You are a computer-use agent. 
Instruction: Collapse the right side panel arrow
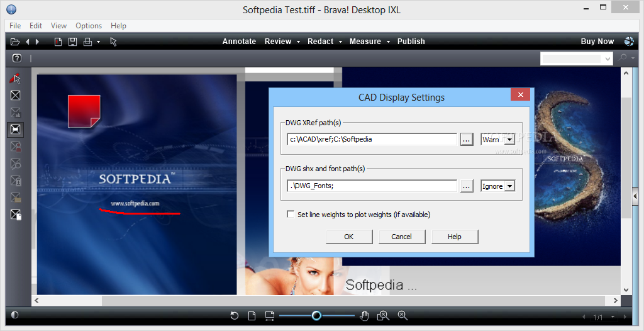point(636,196)
